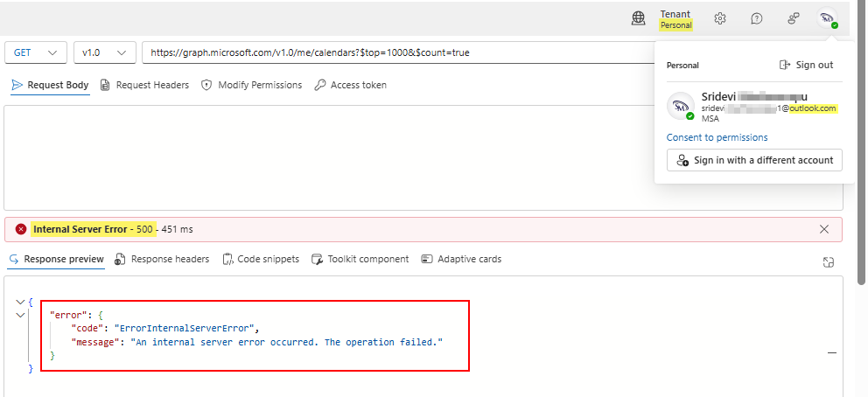Click the feedback person icon in header

tap(794, 18)
